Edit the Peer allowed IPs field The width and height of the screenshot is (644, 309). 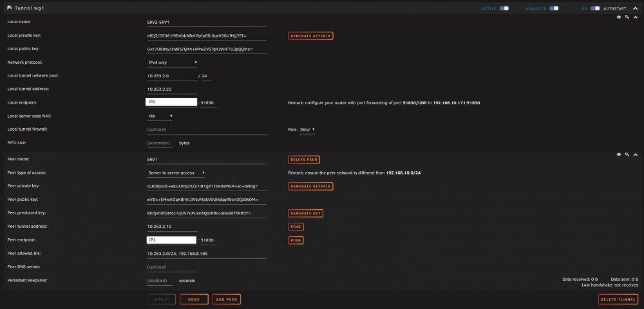tap(207, 254)
